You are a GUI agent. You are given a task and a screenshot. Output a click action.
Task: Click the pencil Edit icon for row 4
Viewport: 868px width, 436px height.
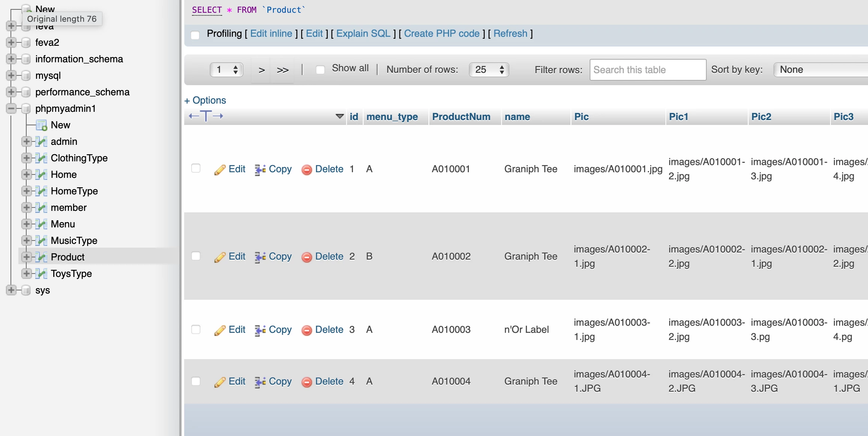pos(220,382)
